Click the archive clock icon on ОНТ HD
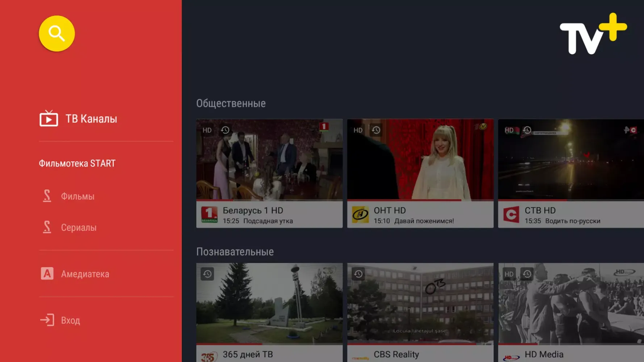Screen dimensions: 644x362 click(x=376, y=130)
